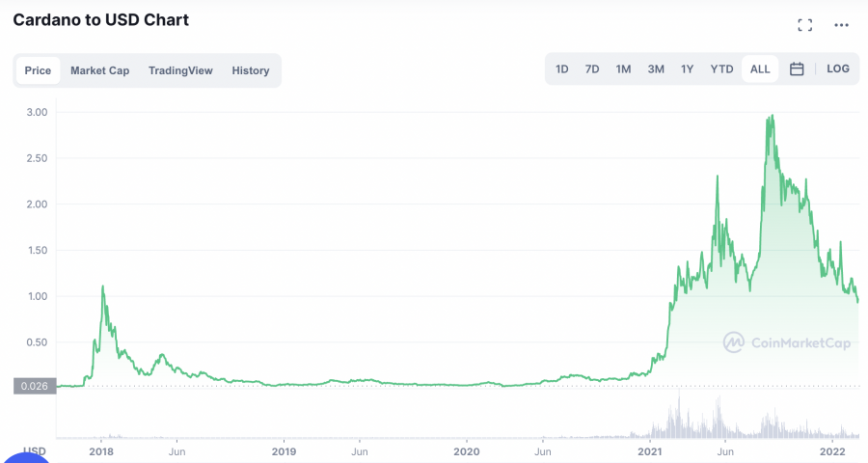868x463 pixels.
Task: Select the 1Y time range
Action: pyautogui.click(x=687, y=68)
